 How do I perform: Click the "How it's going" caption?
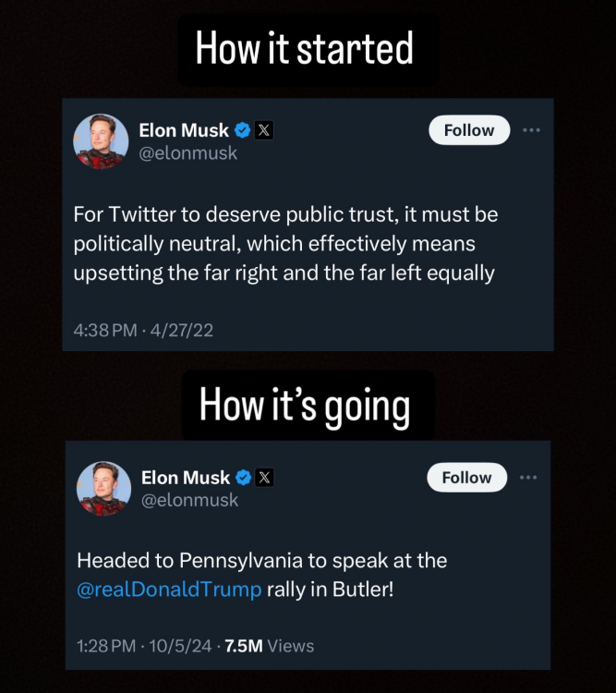(x=306, y=407)
